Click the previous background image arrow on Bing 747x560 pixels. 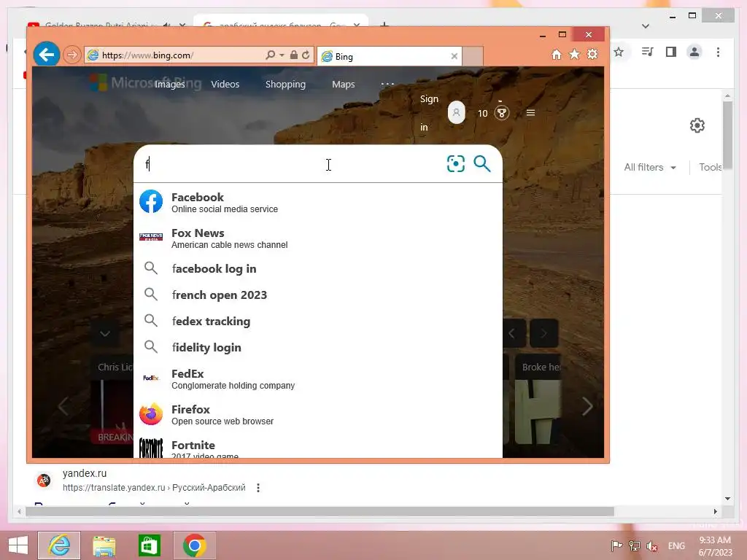point(513,333)
